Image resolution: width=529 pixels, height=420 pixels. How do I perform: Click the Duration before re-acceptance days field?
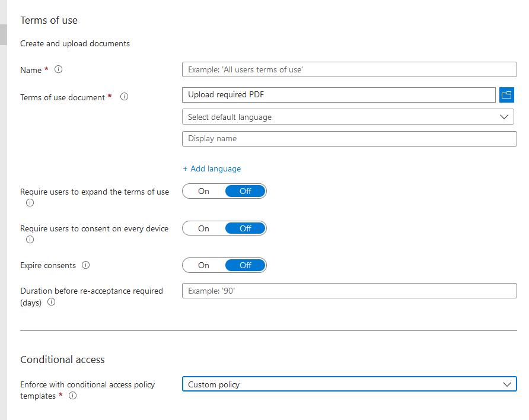pyautogui.click(x=349, y=291)
